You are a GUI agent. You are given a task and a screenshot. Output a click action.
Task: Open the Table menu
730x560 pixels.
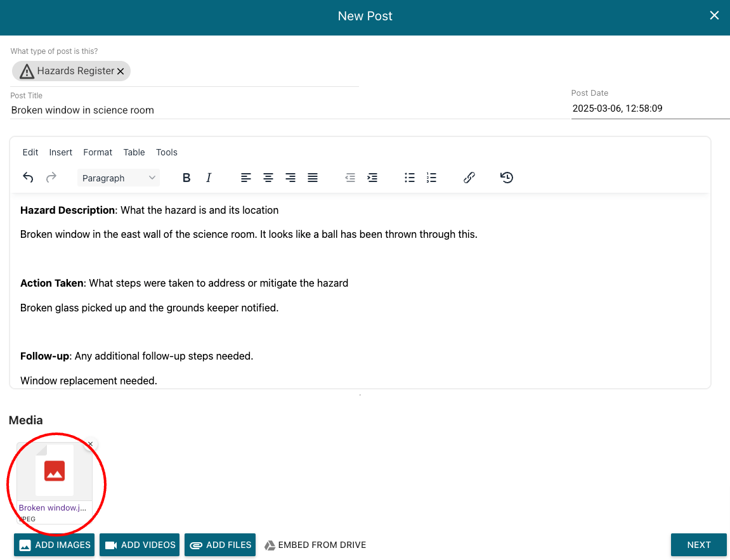pos(134,152)
